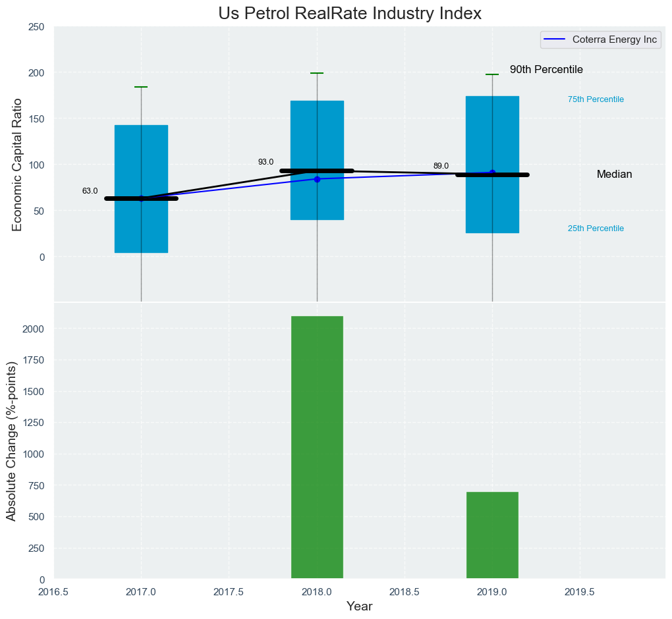Click the Coterra data point at 2018
This screenshot has width=672, height=619.
click(x=317, y=179)
